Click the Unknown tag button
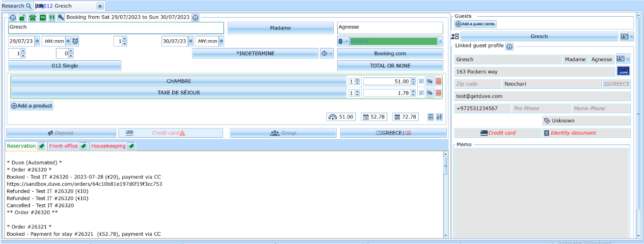 tap(587, 121)
